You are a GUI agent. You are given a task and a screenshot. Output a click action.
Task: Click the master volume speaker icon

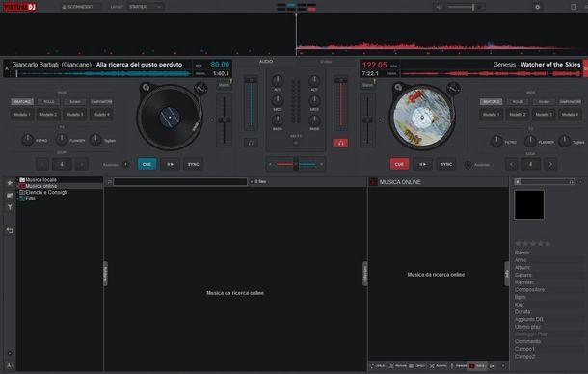440,7
